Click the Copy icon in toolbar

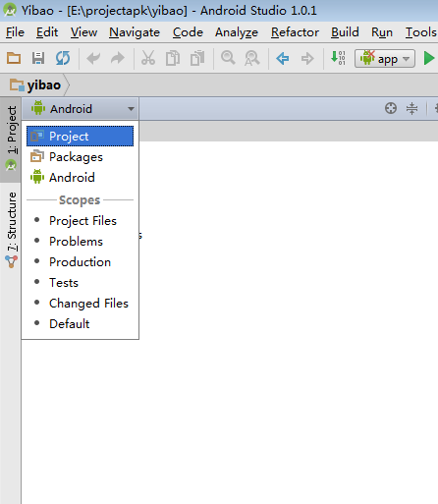[x=173, y=58]
